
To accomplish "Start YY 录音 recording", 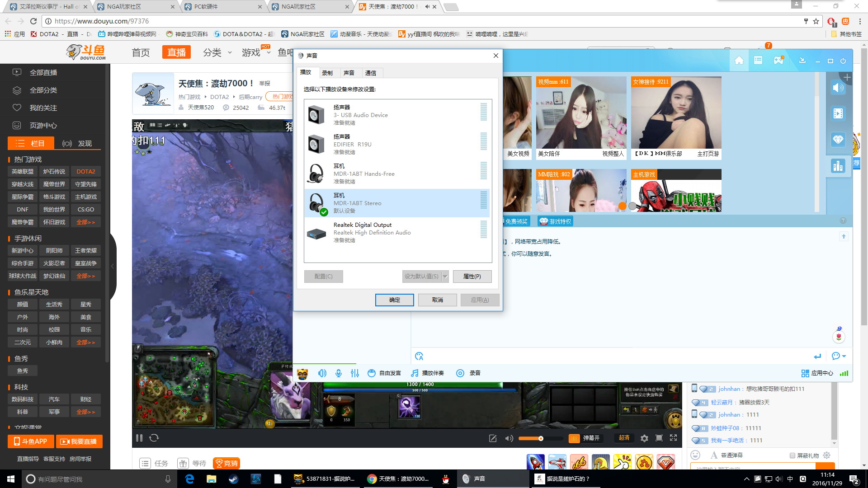I will coord(468,373).
